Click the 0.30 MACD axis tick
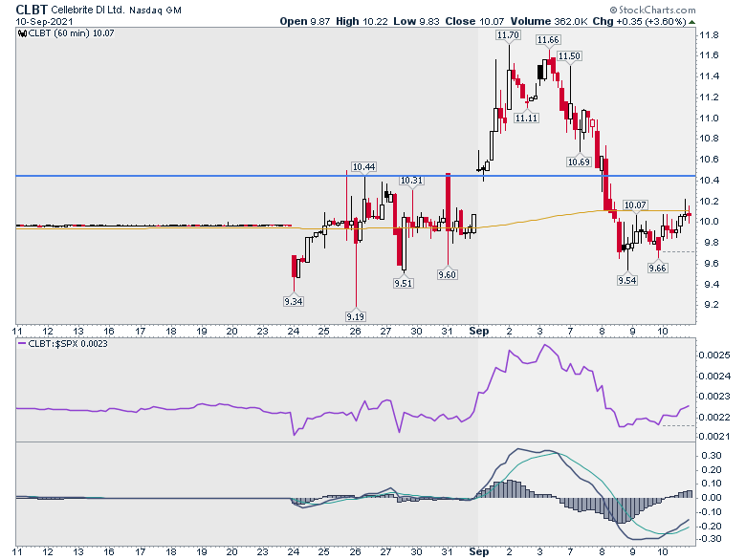 (712, 456)
